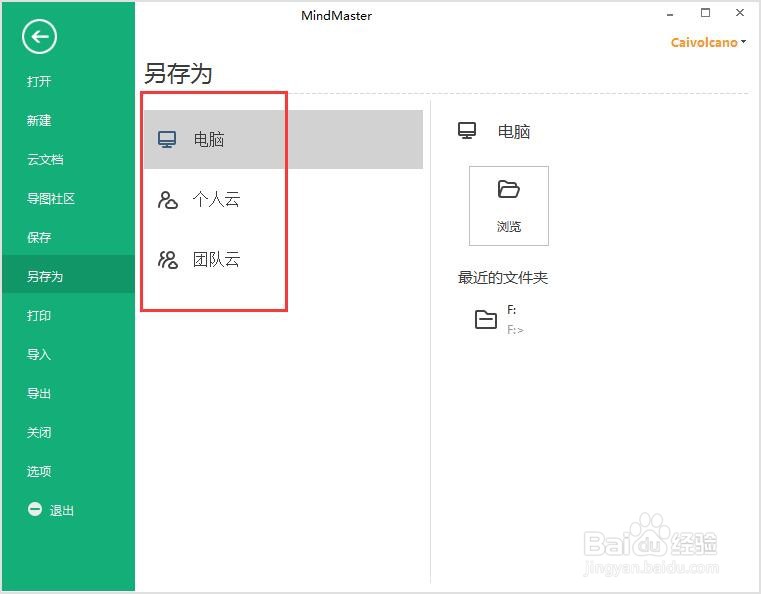Click the back arrow circle icon
Screen dimensions: 761x594
click(39, 36)
